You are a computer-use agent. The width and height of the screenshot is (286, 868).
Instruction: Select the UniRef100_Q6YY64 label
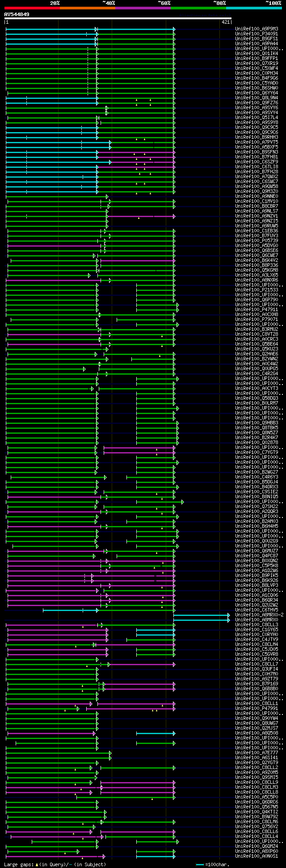tap(257, 93)
